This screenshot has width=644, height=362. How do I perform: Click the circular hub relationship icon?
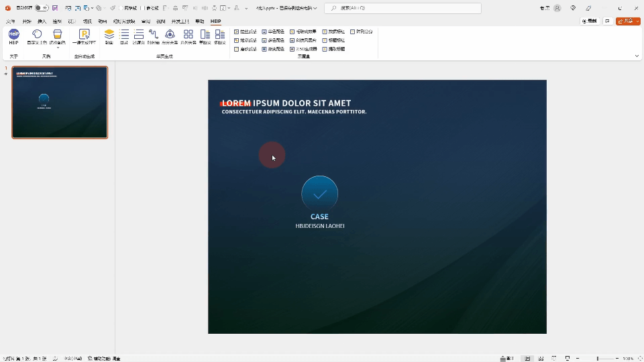[170, 34]
